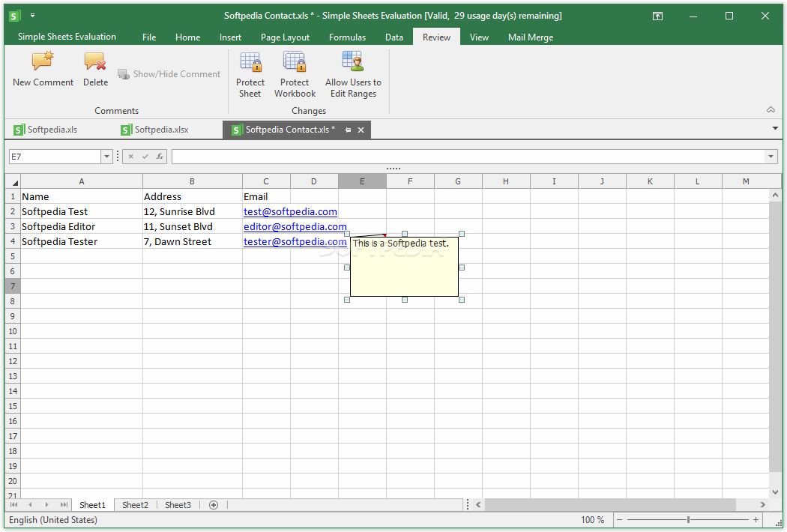Image resolution: width=787 pixels, height=532 pixels.
Task: Click zoom out minus button
Action: (619, 520)
